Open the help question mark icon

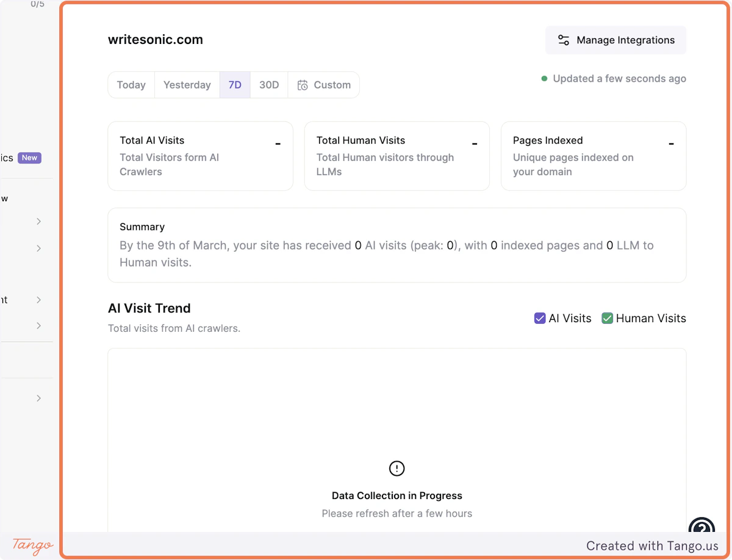pyautogui.click(x=701, y=526)
